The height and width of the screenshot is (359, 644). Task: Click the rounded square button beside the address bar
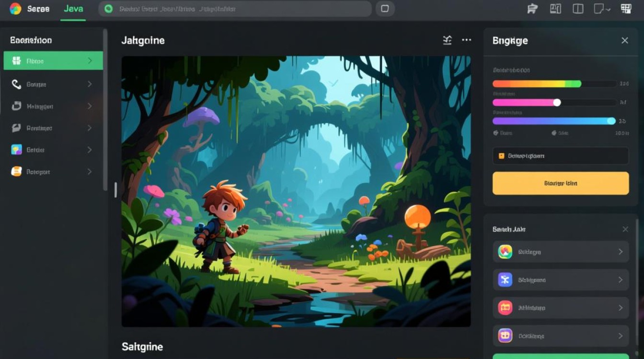[x=384, y=9]
